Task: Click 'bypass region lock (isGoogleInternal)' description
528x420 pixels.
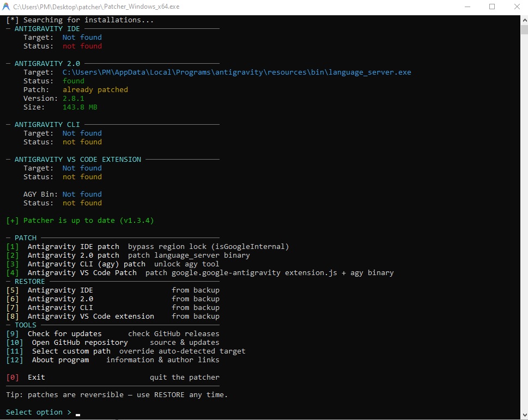Action: click(x=209, y=247)
